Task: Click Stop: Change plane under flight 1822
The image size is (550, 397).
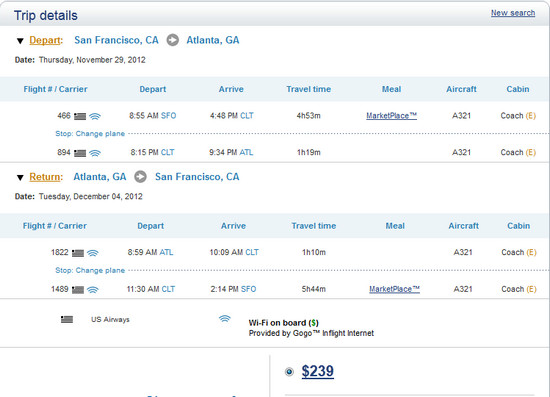Action: coord(90,270)
